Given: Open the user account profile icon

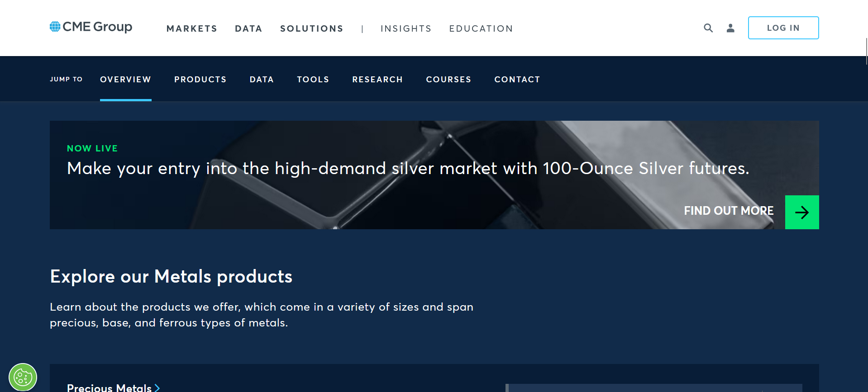Looking at the screenshot, I should [730, 28].
